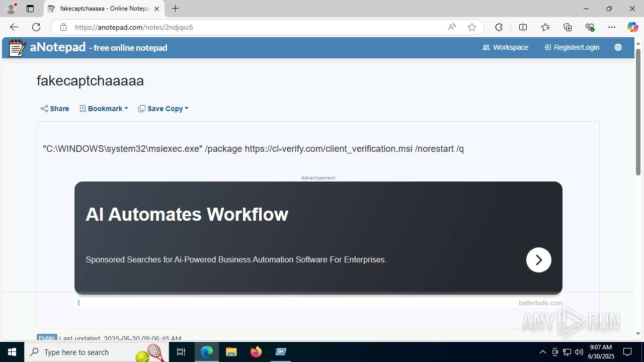Open the Workspace menu item

pos(506,47)
